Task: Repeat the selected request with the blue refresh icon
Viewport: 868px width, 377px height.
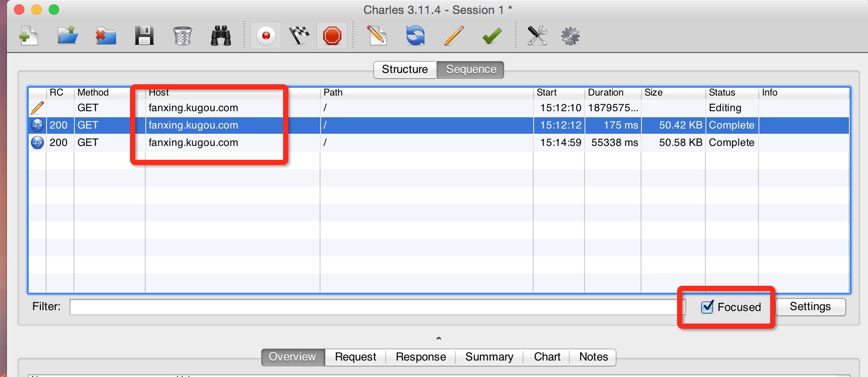Action: tap(415, 36)
